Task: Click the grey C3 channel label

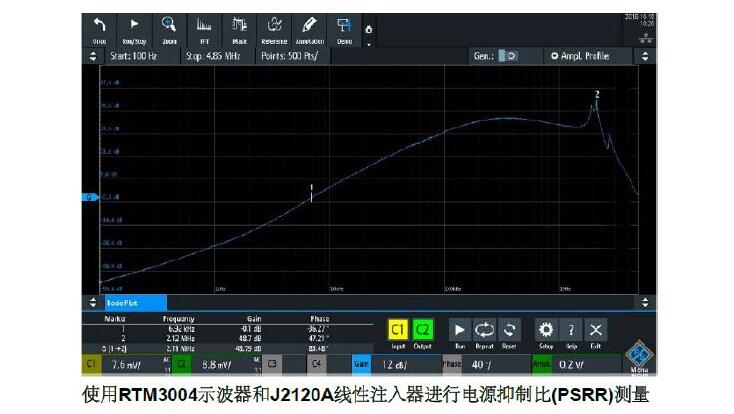Action: 272,364
